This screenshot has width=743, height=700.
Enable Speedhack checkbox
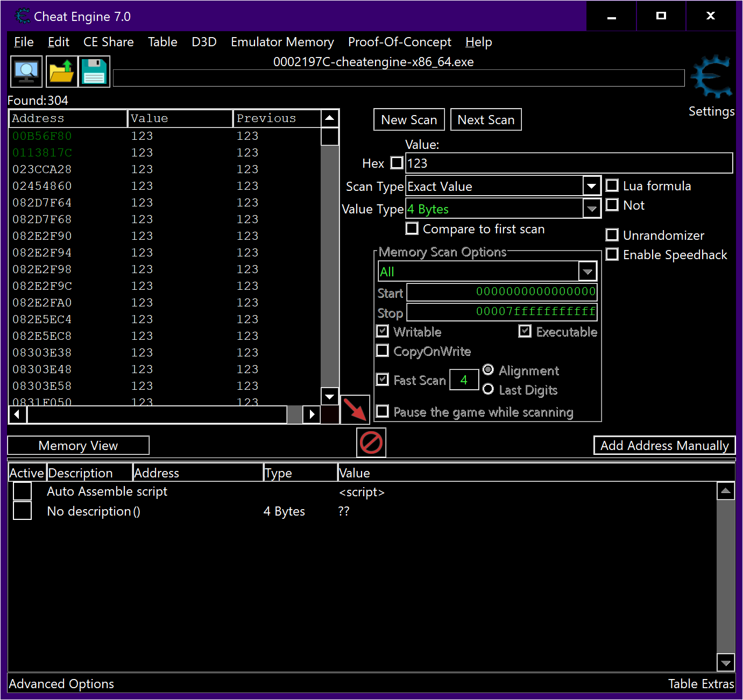[612, 254]
